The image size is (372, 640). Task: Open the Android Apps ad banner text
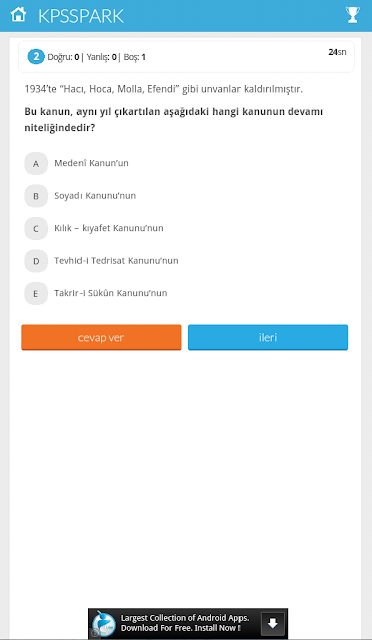click(x=185, y=623)
